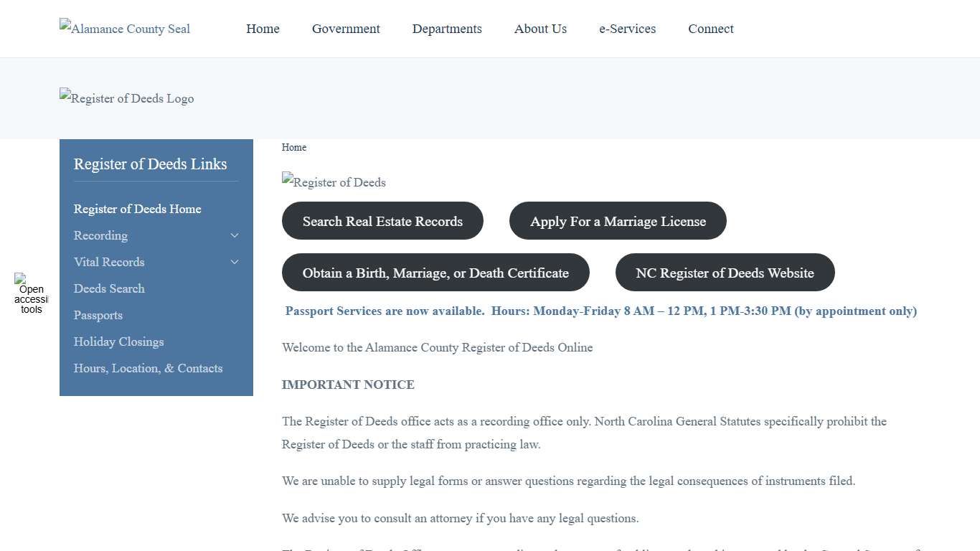Viewport: 980px width, 551px height.
Task: Select About Us in the navigation bar
Action: pos(540,29)
